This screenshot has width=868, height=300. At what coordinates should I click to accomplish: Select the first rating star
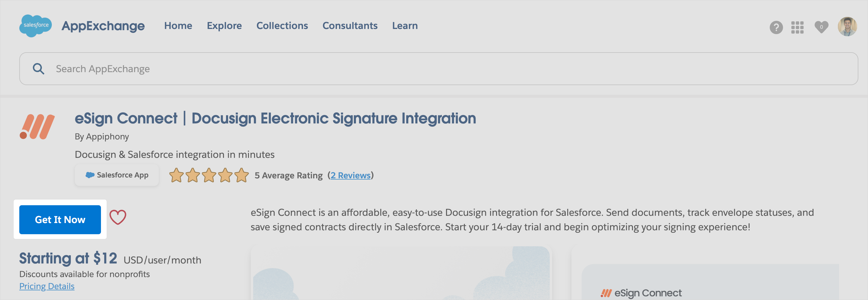point(177,175)
